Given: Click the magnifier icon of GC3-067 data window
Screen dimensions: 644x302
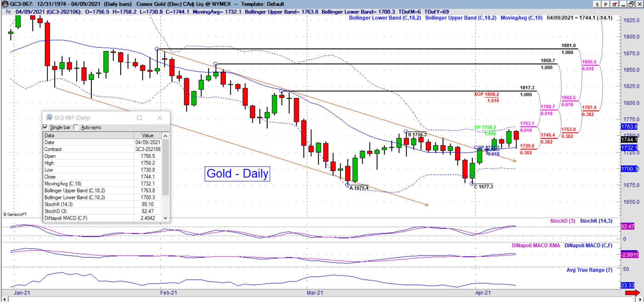Looking at the screenshot, I should click(49, 117).
